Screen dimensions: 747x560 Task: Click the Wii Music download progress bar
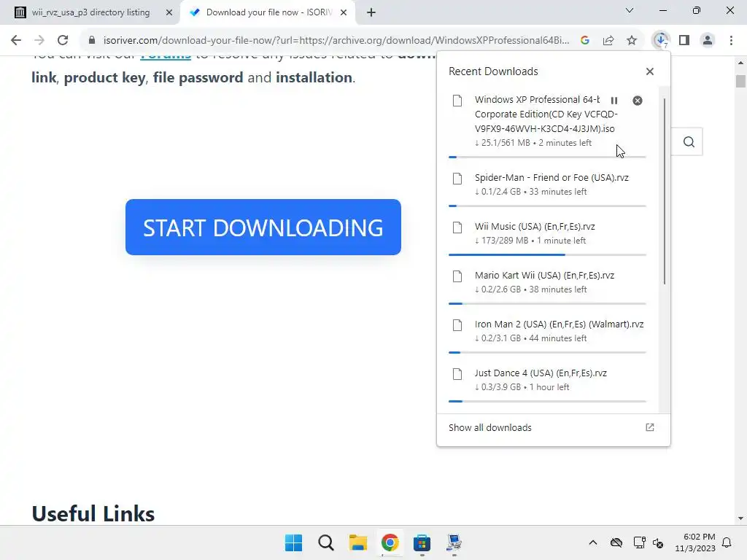(547, 254)
